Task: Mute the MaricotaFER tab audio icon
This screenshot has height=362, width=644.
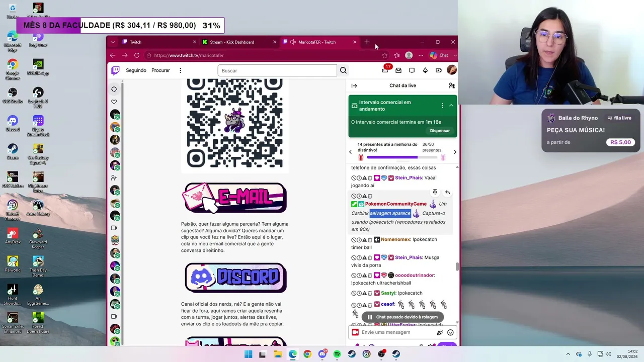Action: pos(292,42)
